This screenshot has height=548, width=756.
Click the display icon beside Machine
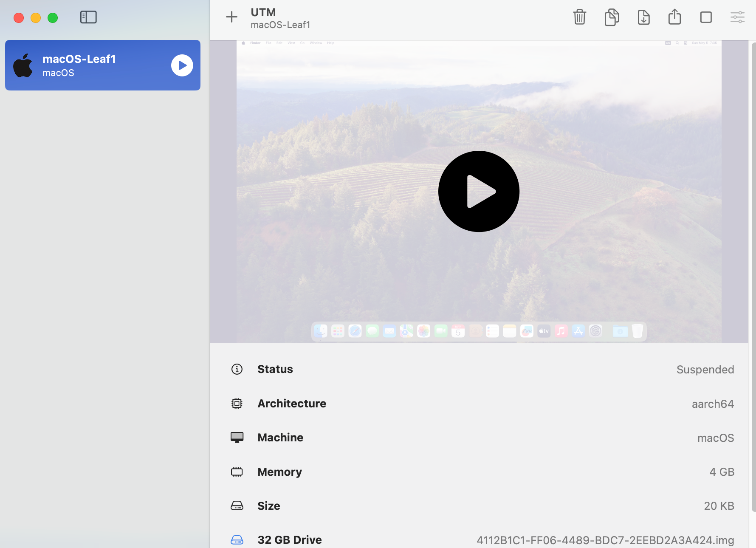coord(237,438)
